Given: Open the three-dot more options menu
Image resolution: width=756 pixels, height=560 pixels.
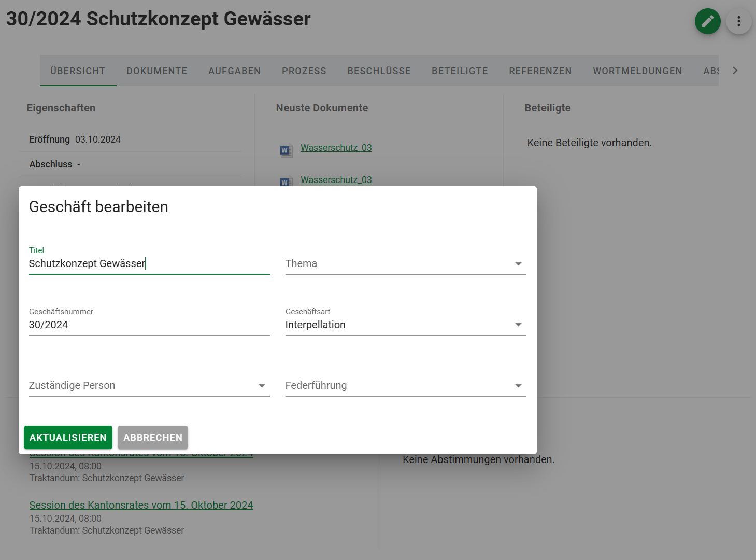Looking at the screenshot, I should pyautogui.click(x=738, y=21).
